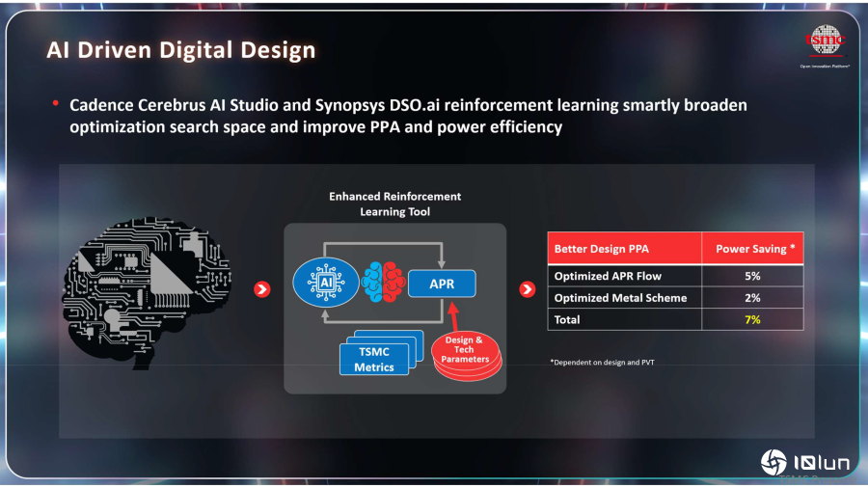Click the Dependent on design and PVT footnote
868x488 pixels.
(x=608, y=361)
